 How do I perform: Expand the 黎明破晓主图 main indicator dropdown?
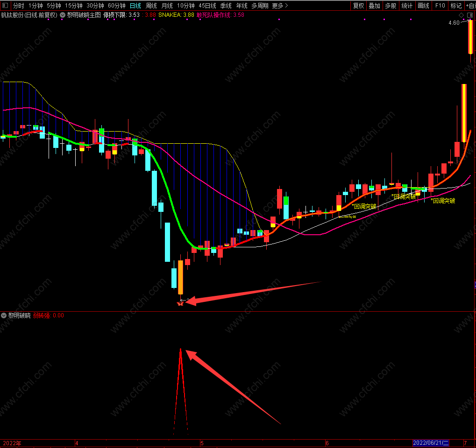point(63,15)
